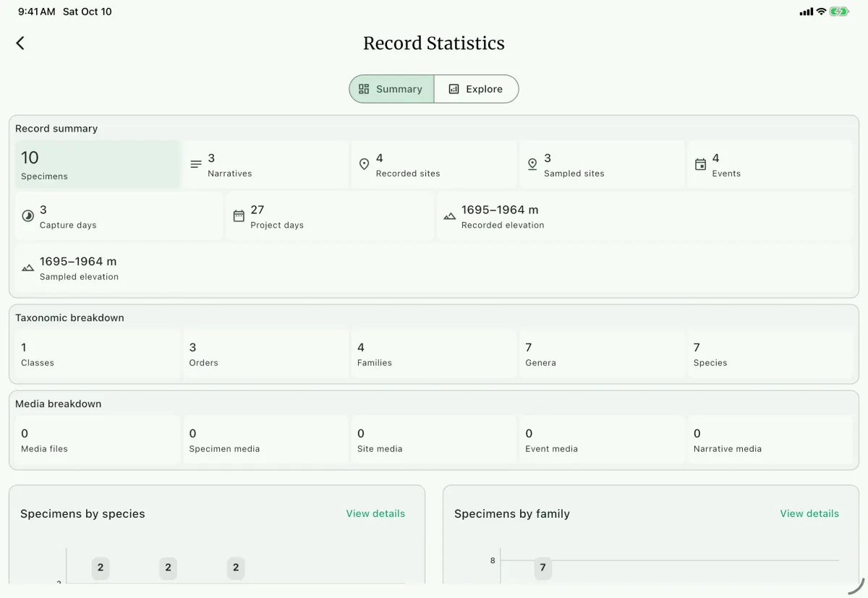The height and width of the screenshot is (598, 868).
Task: Switch to the Explore tab
Action: [x=477, y=89]
